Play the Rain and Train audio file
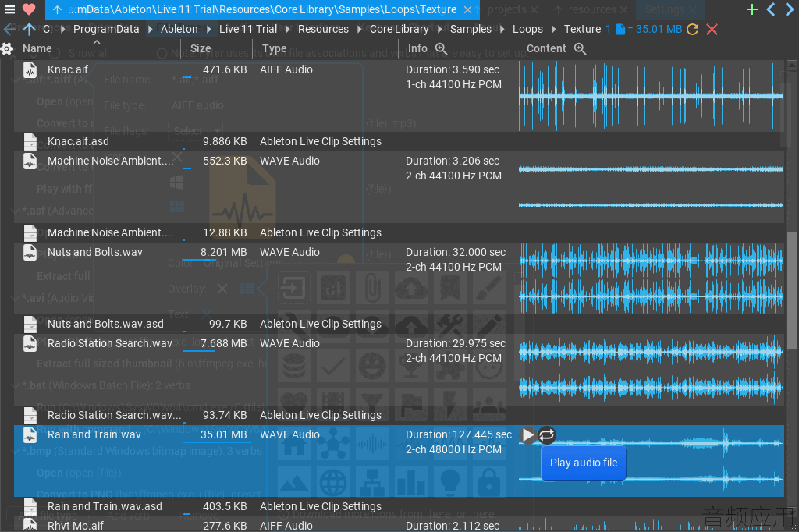799x532 pixels. coord(527,435)
